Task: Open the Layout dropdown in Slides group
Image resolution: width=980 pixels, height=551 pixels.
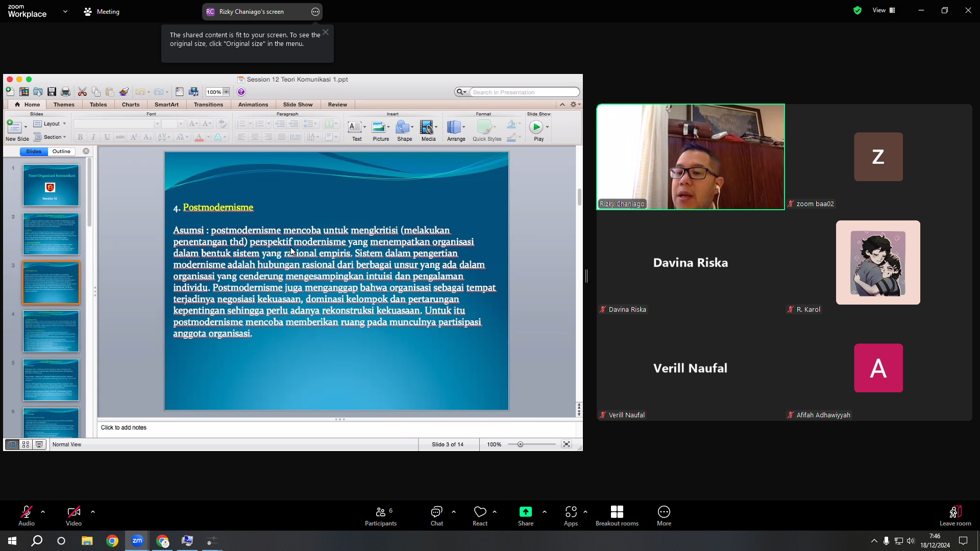Action: pyautogui.click(x=50, y=123)
